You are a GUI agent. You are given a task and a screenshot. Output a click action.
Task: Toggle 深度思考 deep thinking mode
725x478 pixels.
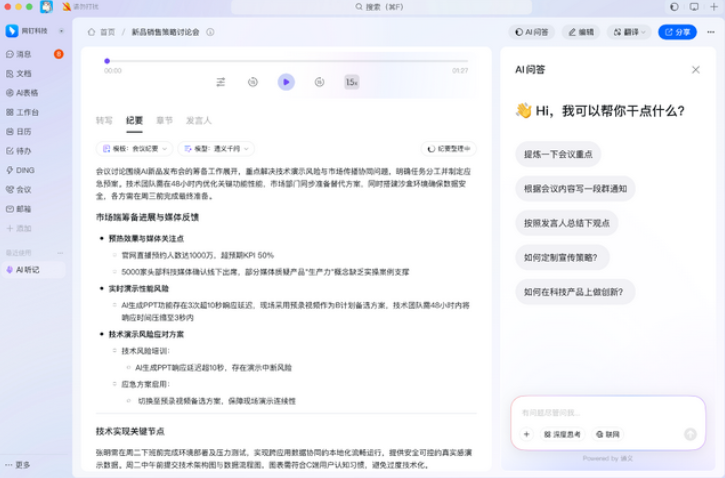click(x=562, y=434)
